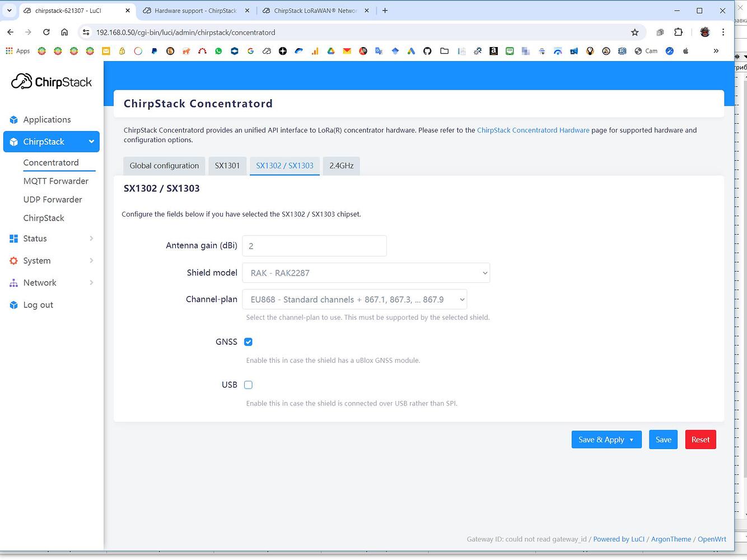Open the Google Ads bookmark icon
747x560 pixels.
pyautogui.click(x=411, y=51)
